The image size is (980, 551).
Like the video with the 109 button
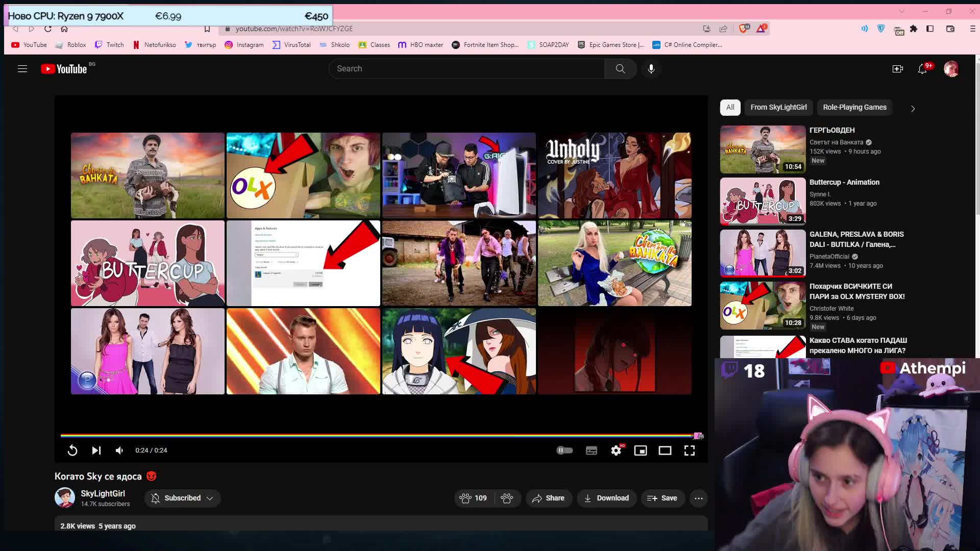(474, 498)
